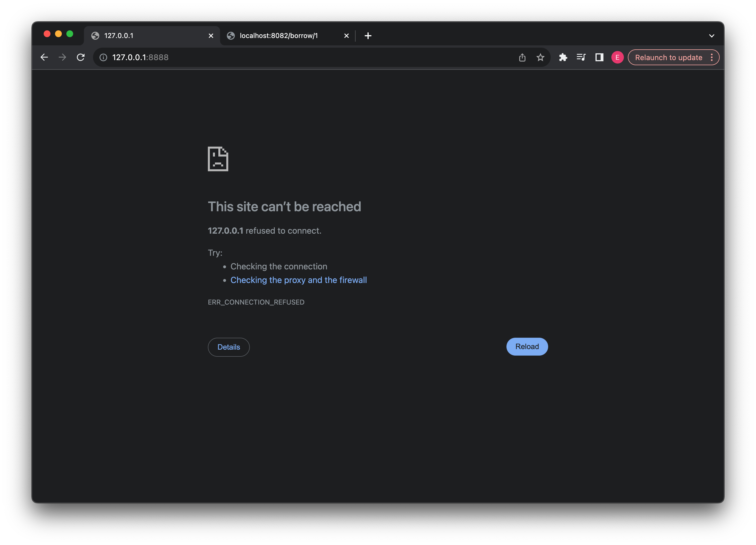Click the browser back navigation arrow
The height and width of the screenshot is (545, 756).
pos(45,57)
